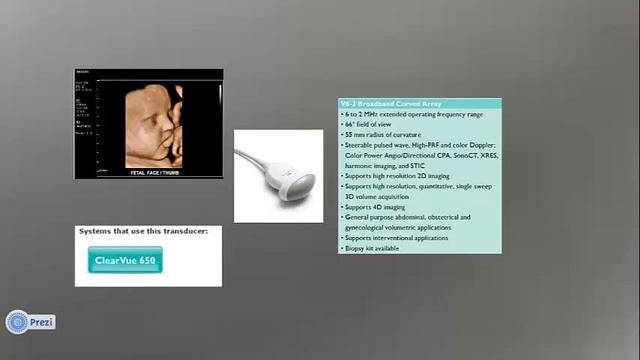Click the 'Supports 4D imaging' bullet
Screen dimensions: 640x360
[x=375, y=207]
